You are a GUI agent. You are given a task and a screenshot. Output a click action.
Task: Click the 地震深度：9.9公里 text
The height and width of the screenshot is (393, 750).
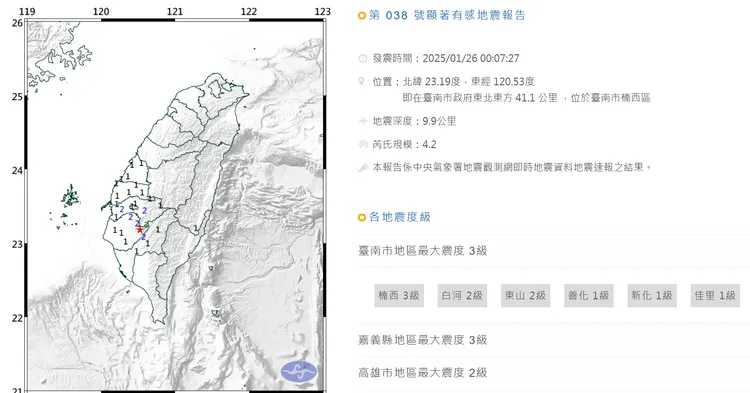pyautogui.click(x=414, y=121)
